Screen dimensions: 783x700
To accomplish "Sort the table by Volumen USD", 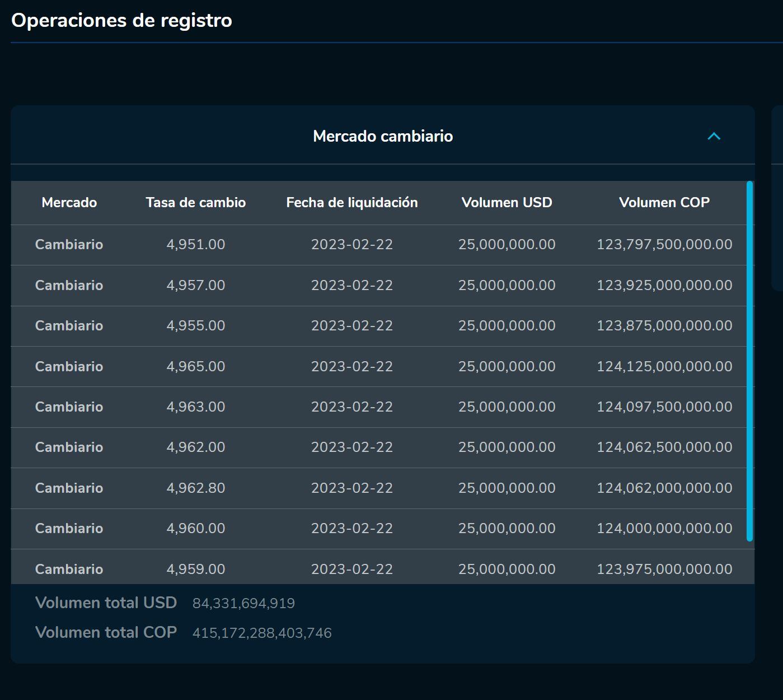I will (x=506, y=203).
